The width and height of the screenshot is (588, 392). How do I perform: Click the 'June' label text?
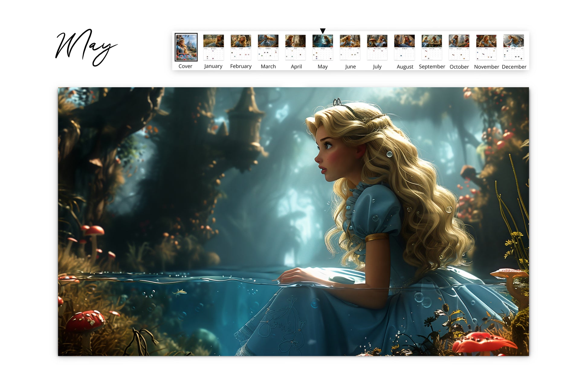tap(350, 67)
